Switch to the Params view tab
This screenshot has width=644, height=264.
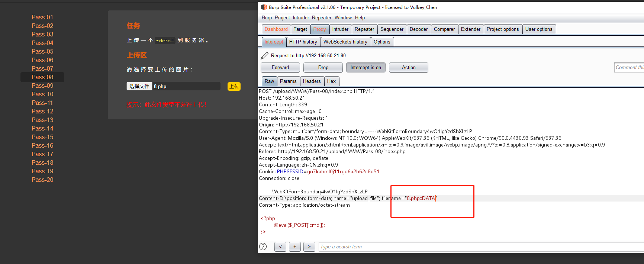coord(288,81)
